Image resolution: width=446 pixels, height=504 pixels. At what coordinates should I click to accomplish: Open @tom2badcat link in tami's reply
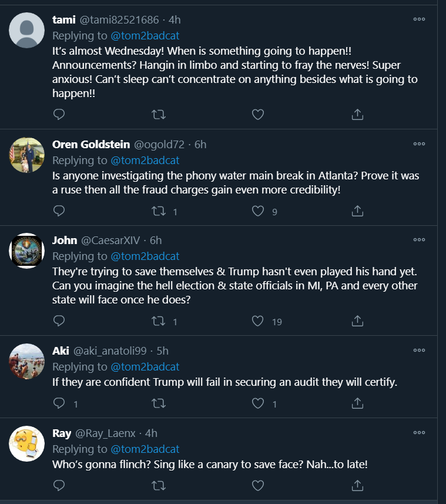[x=145, y=35]
